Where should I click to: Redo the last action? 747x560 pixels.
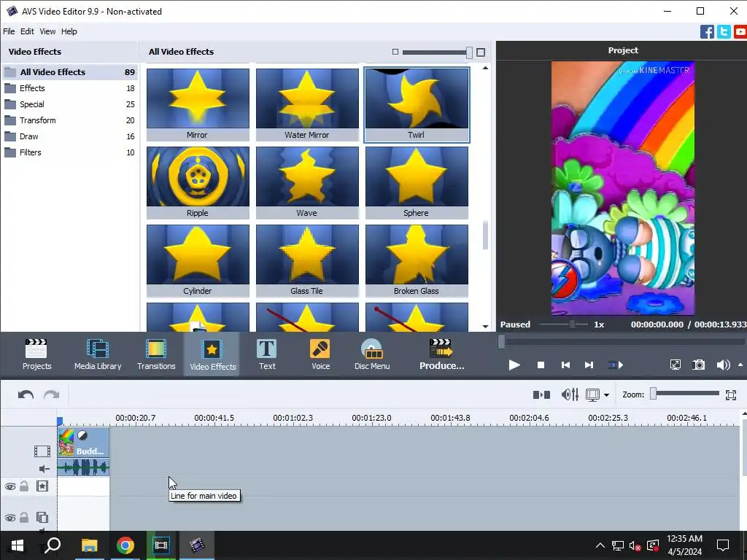click(x=52, y=394)
